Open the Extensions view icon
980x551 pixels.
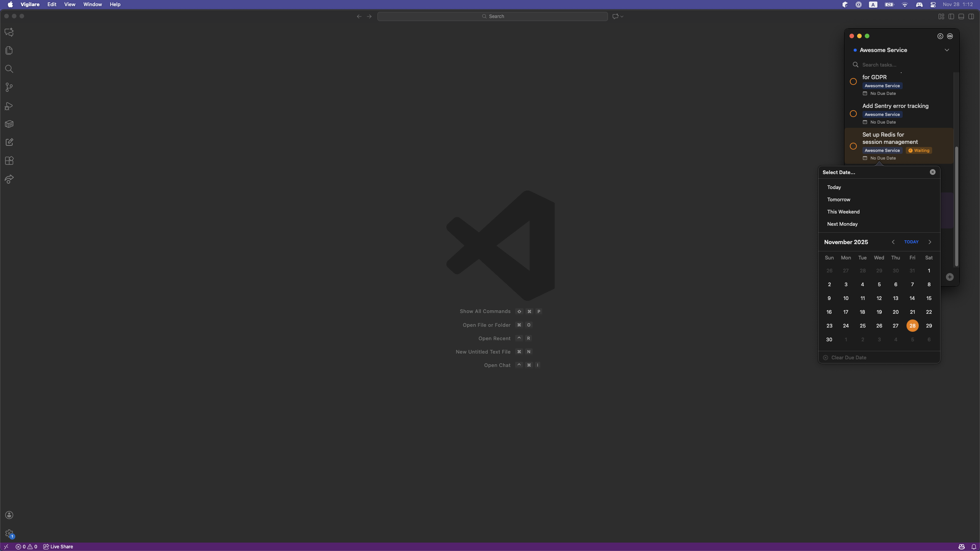pyautogui.click(x=9, y=161)
